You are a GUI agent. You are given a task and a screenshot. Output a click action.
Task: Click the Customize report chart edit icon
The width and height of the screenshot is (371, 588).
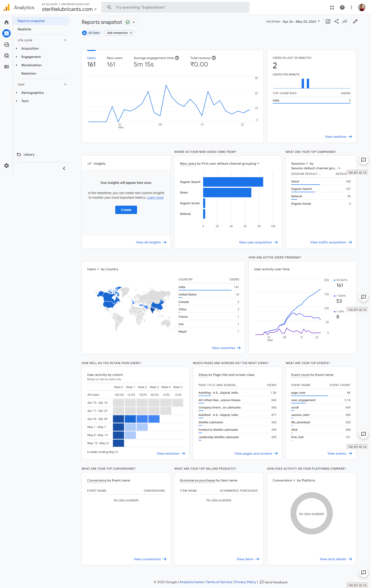(x=328, y=22)
